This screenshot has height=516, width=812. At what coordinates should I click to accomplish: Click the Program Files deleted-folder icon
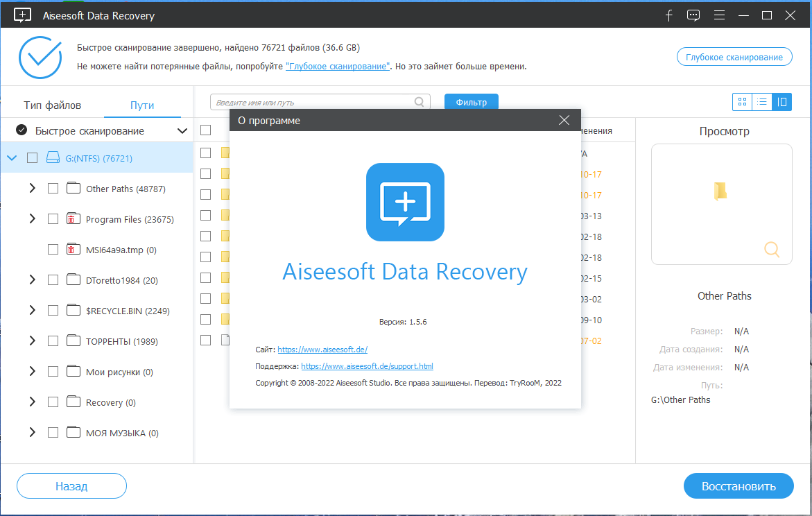(x=74, y=218)
